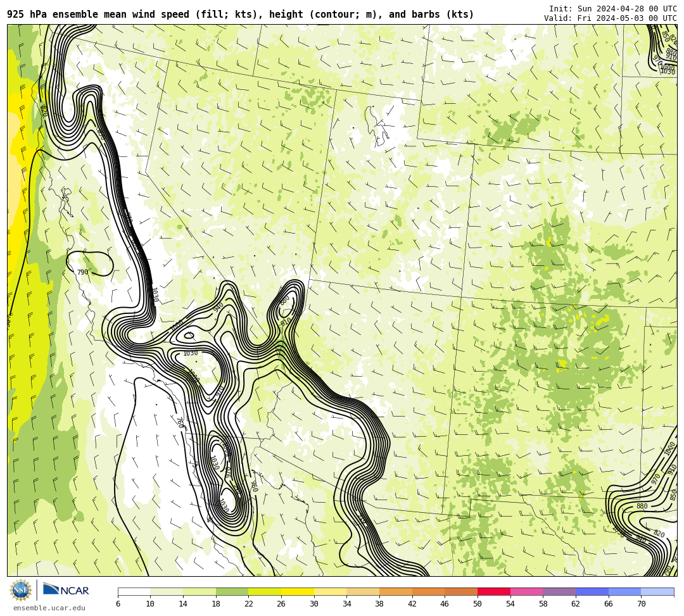Screen dimensions: 684x616
Task: Click the colorbar tick label 6
Action: [x=118, y=604]
